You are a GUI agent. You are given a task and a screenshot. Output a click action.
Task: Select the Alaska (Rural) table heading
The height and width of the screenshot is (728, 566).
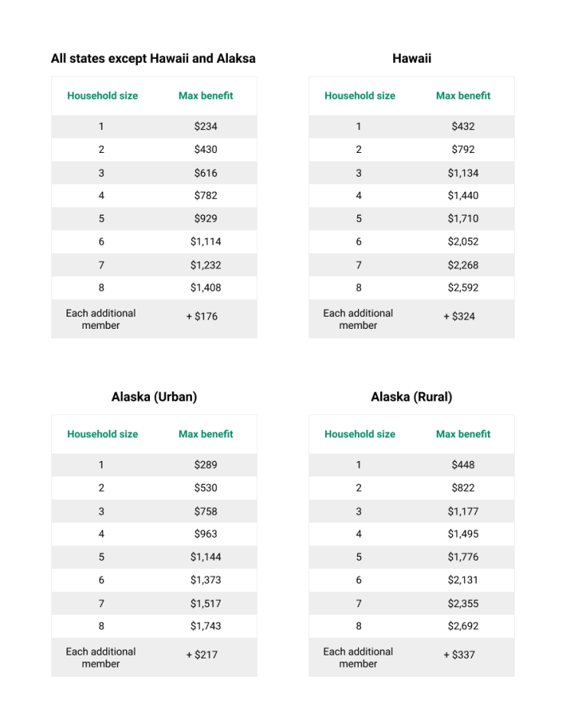(x=411, y=397)
